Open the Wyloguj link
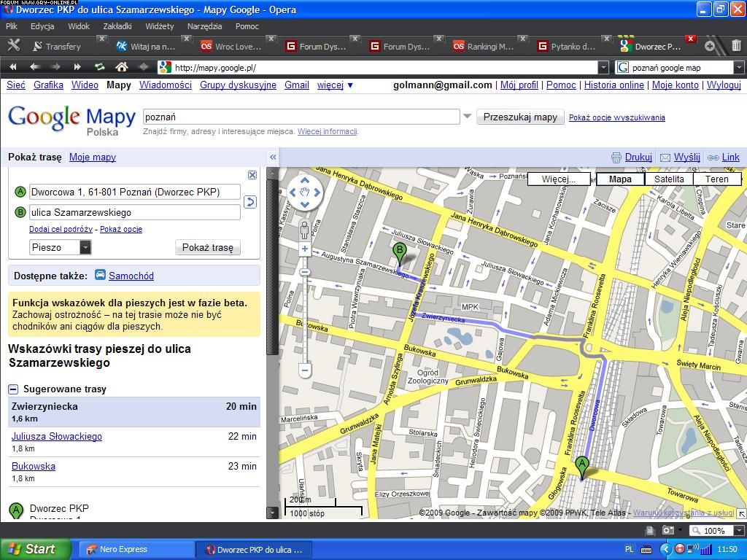This screenshot has width=747, height=560. 724,85
